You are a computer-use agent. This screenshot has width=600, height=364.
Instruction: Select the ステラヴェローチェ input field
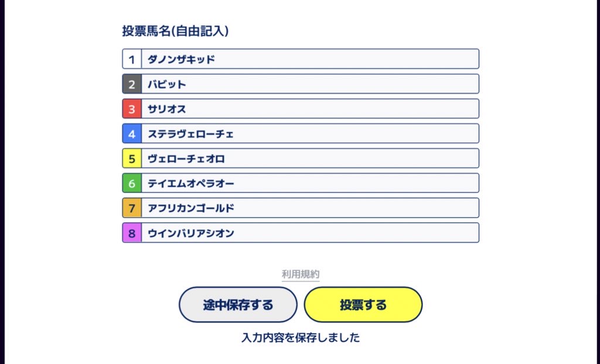(x=310, y=134)
